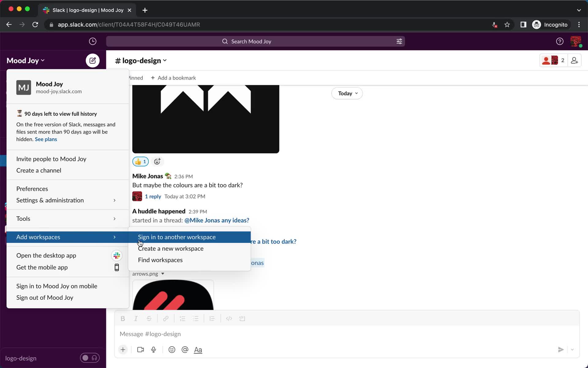Open the 1 reply thread
Viewport: 588px width, 368px height.
[153, 196]
